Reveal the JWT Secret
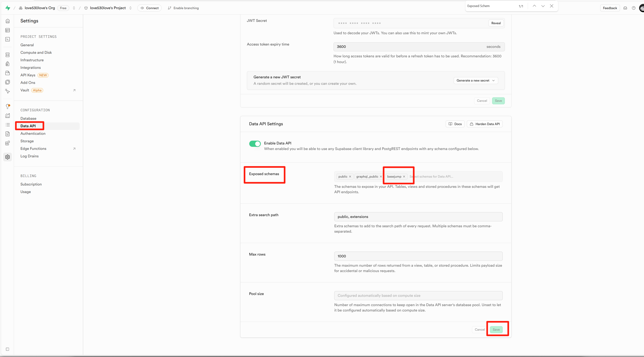Viewport: 644px width, 357px height. tap(496, 23)
